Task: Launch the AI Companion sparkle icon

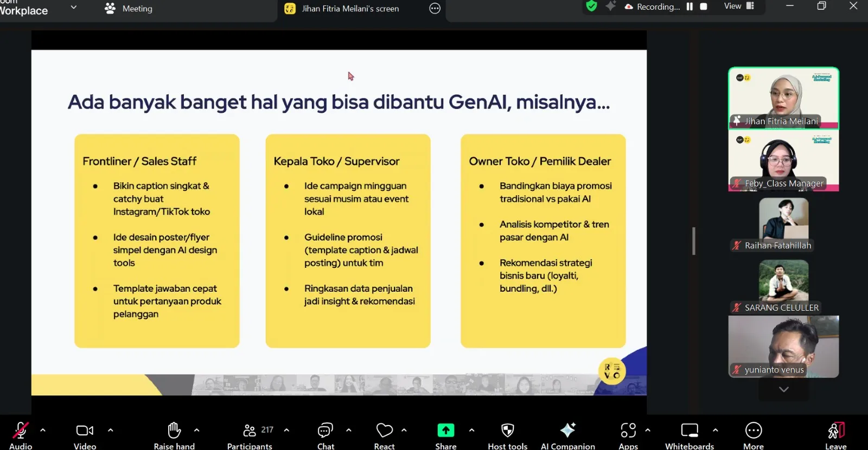Action: pyautogui.click(x=568, y=430)
